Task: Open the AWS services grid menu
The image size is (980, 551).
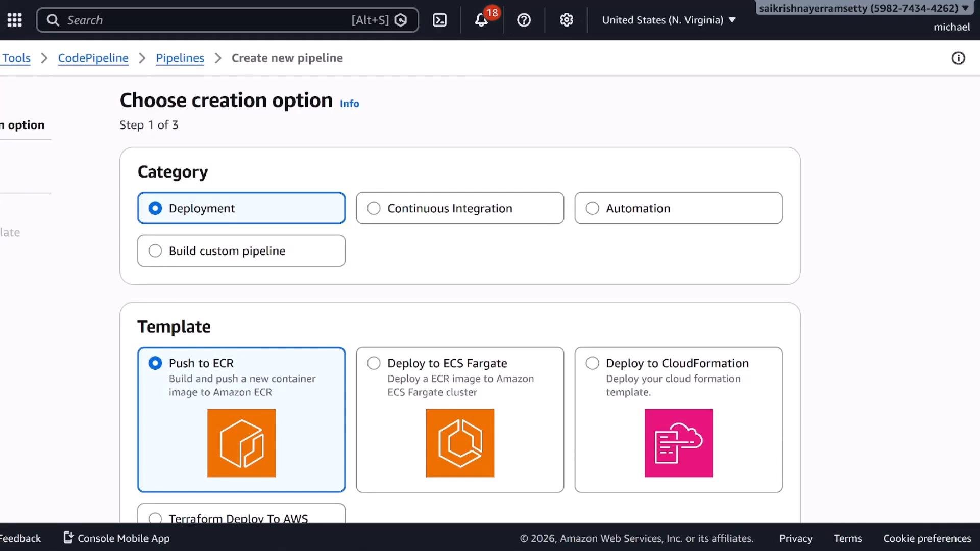Action: 14,20
